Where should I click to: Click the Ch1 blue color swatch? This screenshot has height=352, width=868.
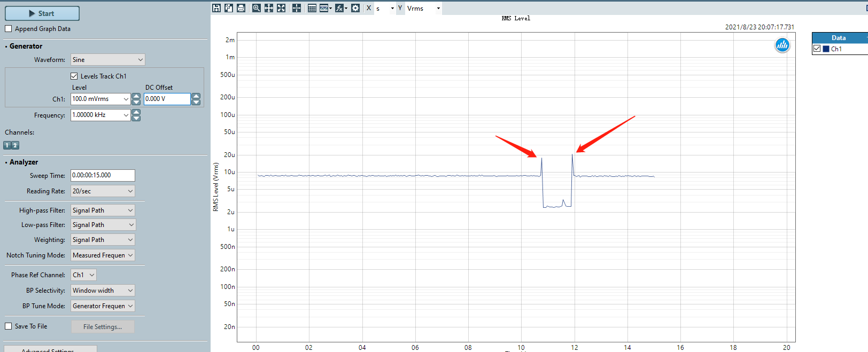coord(826,49)
